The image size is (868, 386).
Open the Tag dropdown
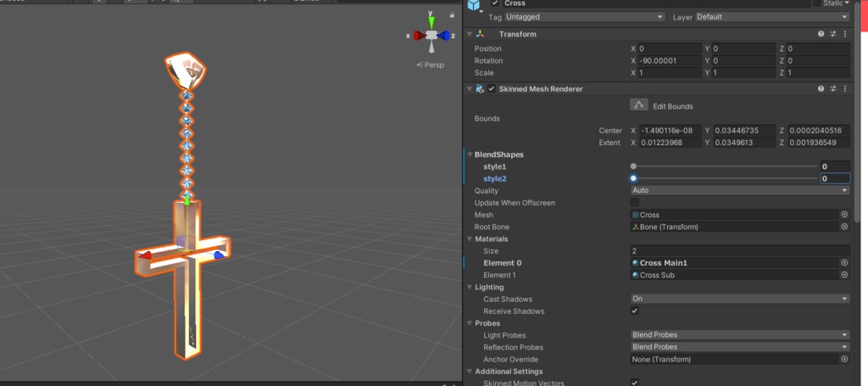(584, 17)
